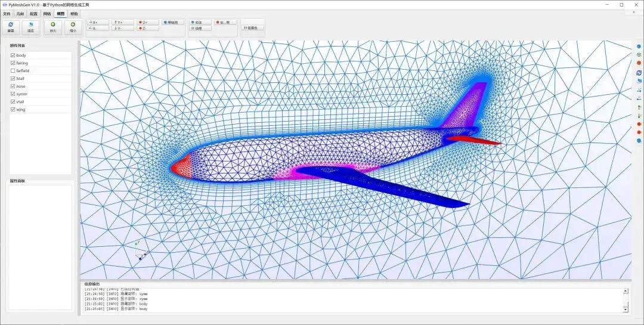Viewport: 644px width, 325px height.
Task: Uncheck the vtail part checkbox
Action: [x=13, y=101]
